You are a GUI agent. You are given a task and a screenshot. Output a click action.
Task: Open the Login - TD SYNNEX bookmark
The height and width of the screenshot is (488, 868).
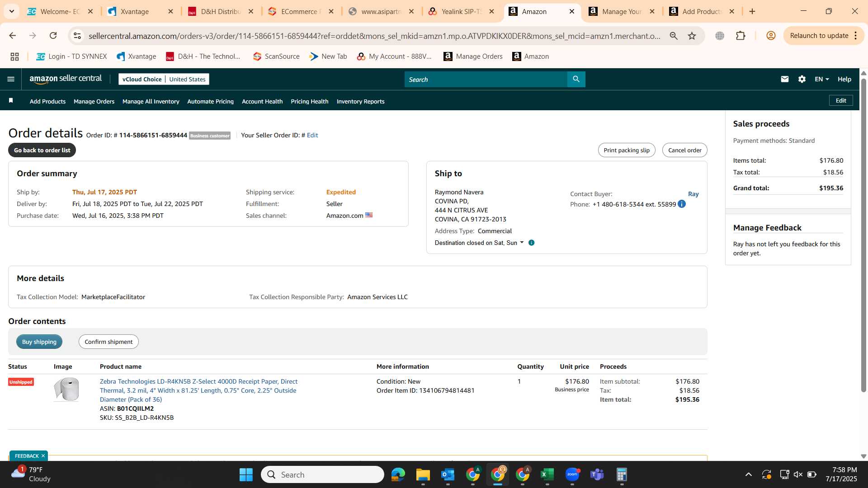71,56
